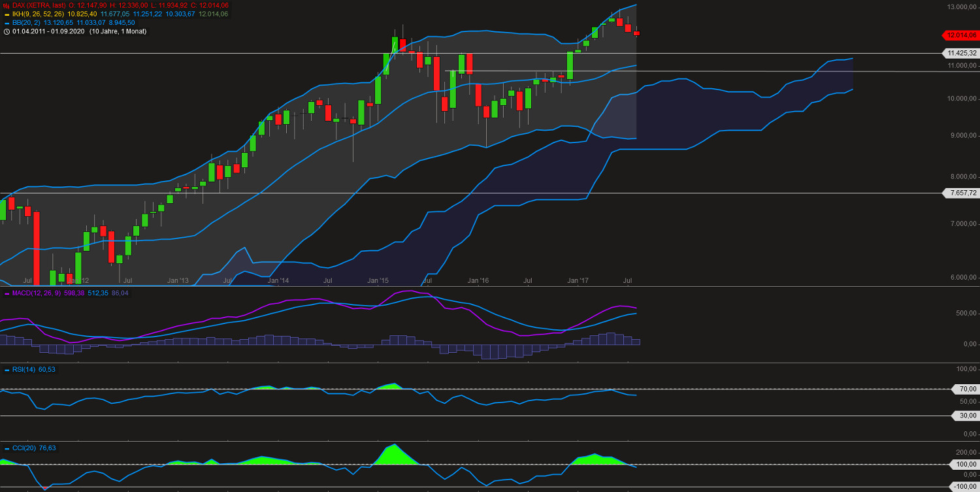The width and height of the screenshot is (980, 492).
Task: Click the MACD value 598,38
Action: tap(75, 293)
